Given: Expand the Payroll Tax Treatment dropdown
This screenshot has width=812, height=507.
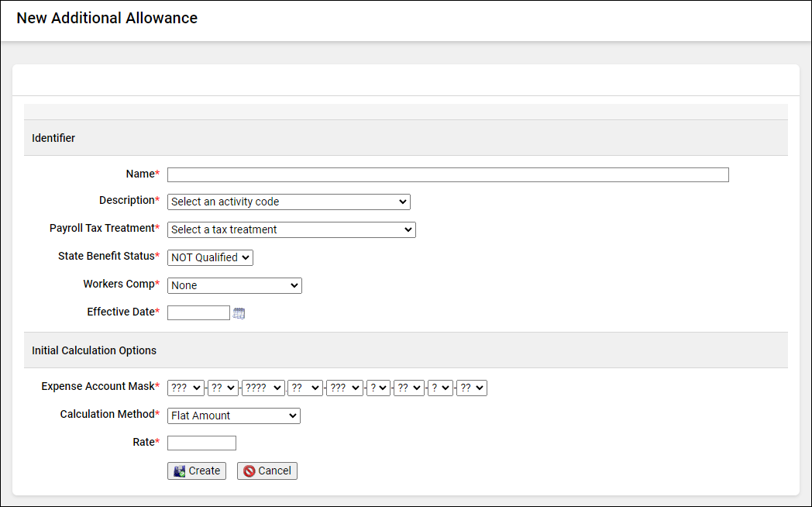Looking at the screenshot, I should 291,229.
